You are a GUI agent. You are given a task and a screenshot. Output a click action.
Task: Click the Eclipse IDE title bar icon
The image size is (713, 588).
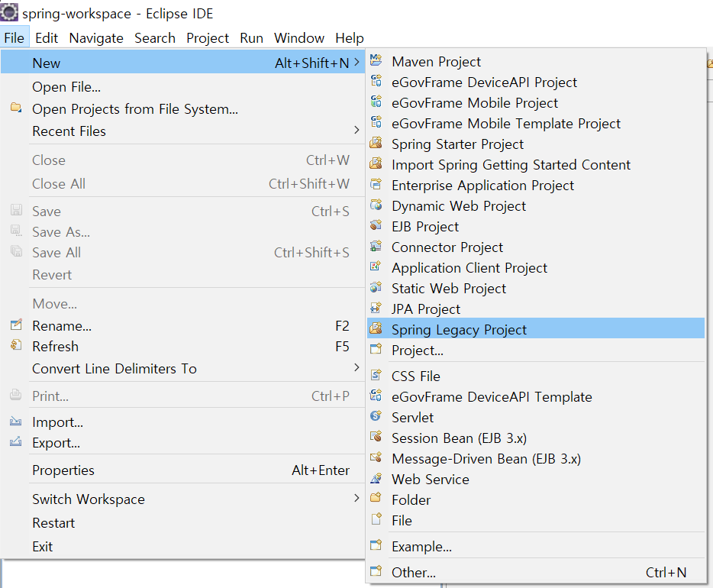(x=9, y=11)
